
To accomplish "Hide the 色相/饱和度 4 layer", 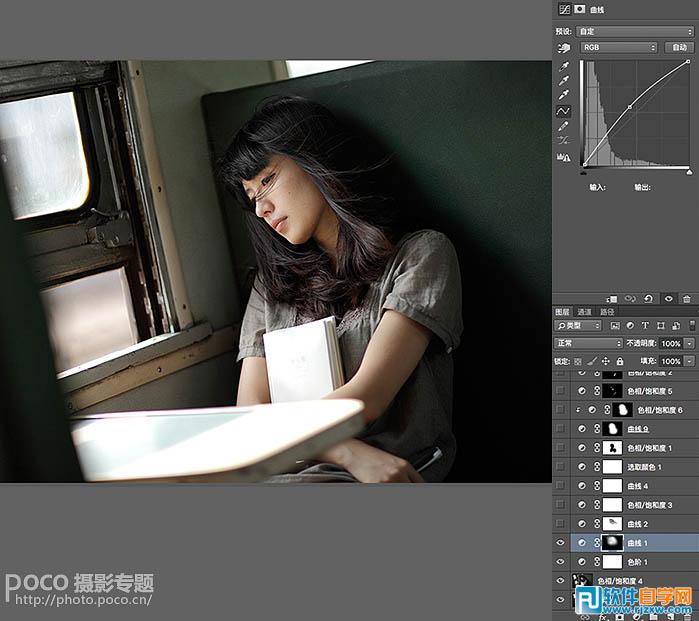I will (560, 580).
